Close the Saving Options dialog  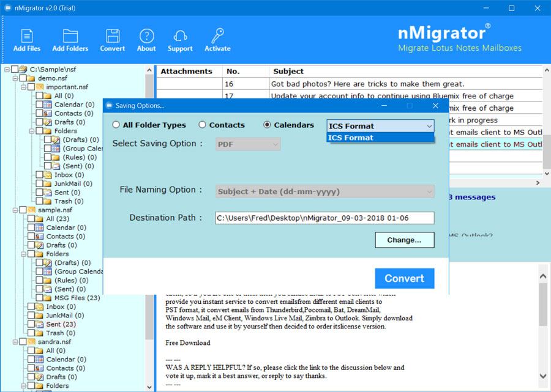435,106
